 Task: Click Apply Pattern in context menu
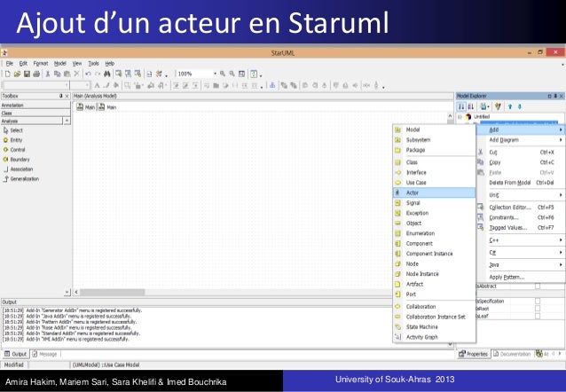tap(522, 278)
